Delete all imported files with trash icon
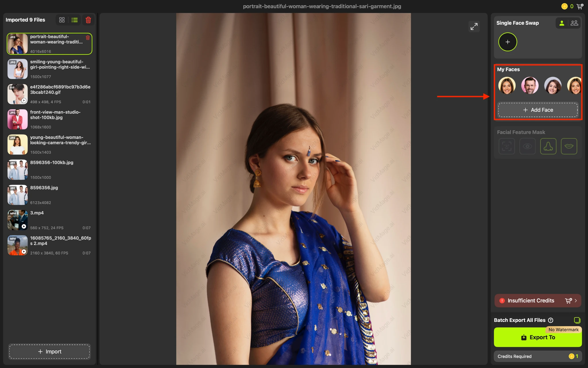Viewport: 588px width, 368px height. (x=88, y=20)
